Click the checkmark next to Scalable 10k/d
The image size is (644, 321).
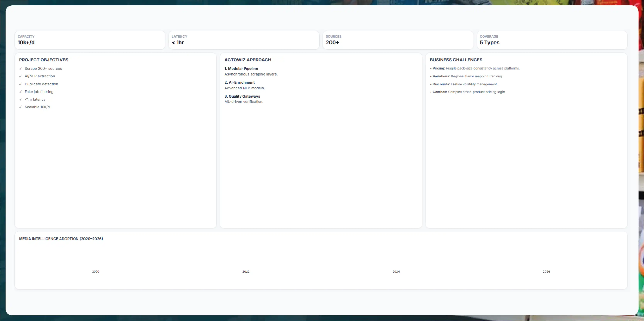tap(20, 107)
